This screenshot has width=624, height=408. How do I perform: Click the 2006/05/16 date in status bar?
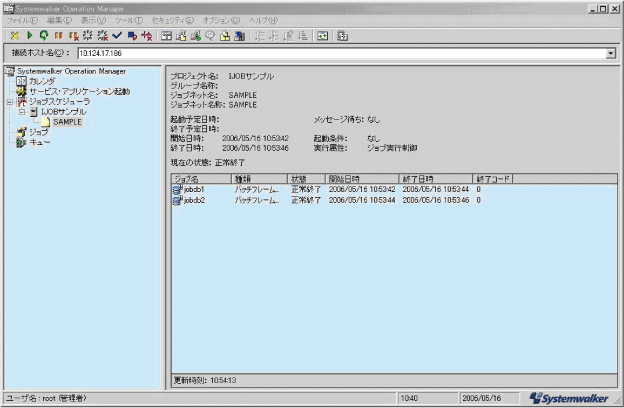tap(482, 398)
